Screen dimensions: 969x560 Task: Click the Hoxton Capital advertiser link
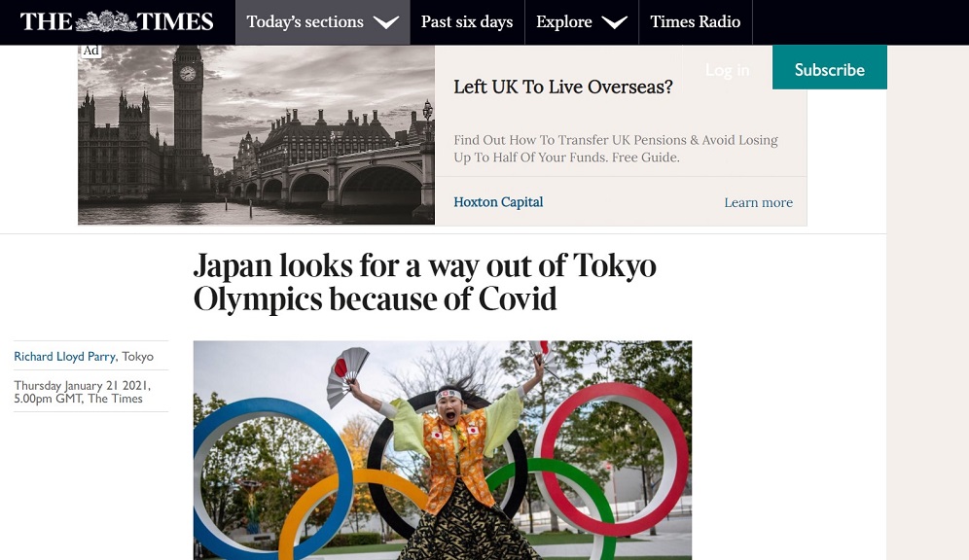pyautogui.click(x=498, y=202)
